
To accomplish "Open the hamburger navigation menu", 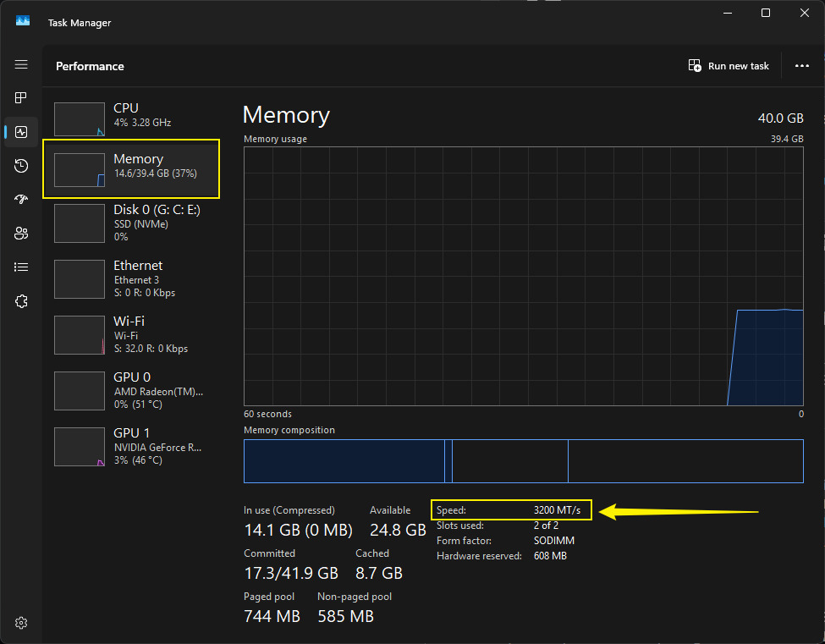I will 21,65.
